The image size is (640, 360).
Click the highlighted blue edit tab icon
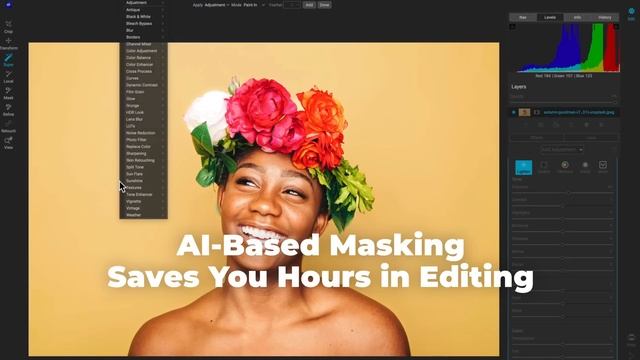[524, 167]
